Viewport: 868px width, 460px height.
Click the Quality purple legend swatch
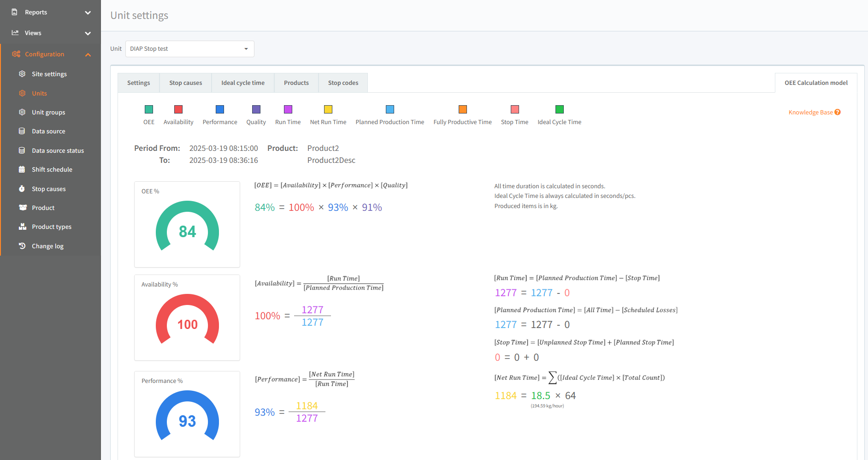(256, 109)
